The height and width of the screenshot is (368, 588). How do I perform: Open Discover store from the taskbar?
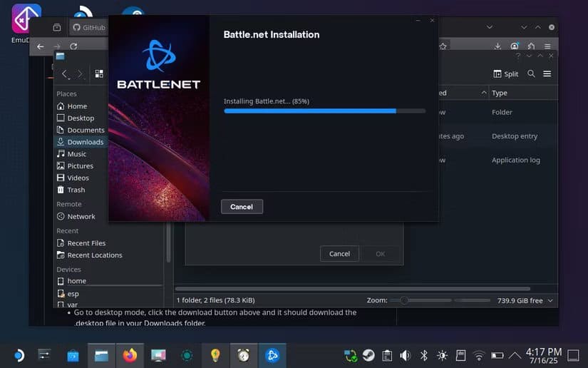tap(73, 355)
